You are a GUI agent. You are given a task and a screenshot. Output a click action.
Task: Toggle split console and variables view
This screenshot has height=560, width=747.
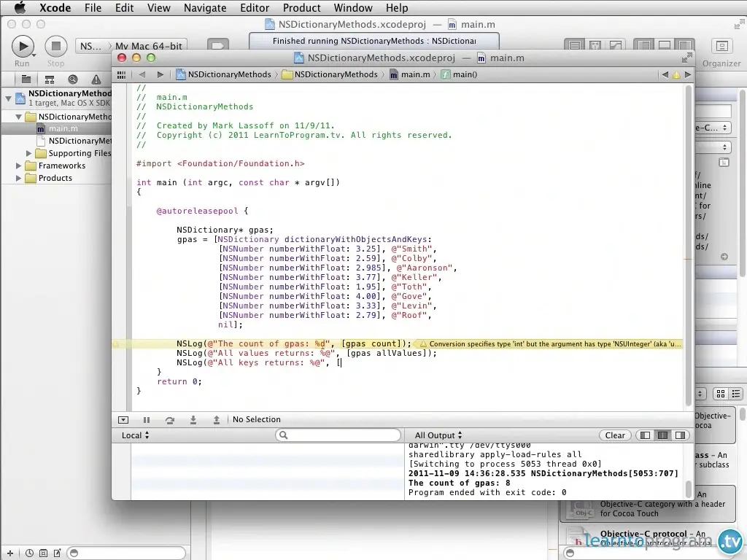tap(662, 435)
